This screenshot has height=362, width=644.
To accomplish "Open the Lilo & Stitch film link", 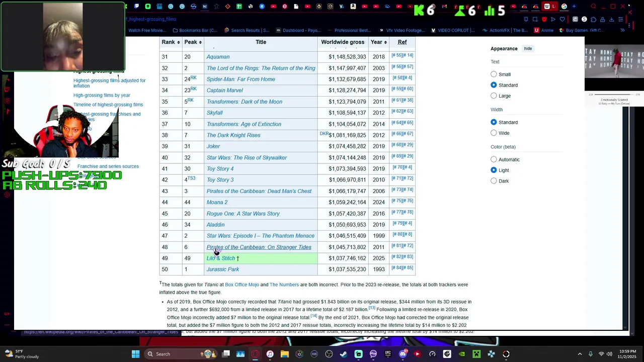I will point(221,258).
